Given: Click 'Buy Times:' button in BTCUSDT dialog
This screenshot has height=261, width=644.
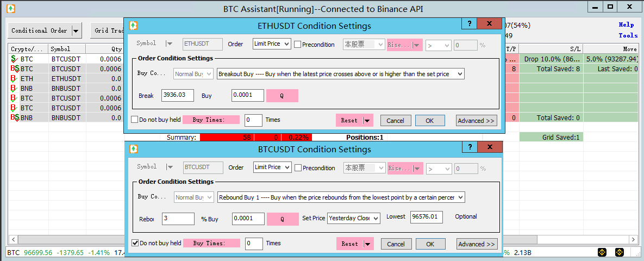Looking at the screenshot, I should 211,243.
